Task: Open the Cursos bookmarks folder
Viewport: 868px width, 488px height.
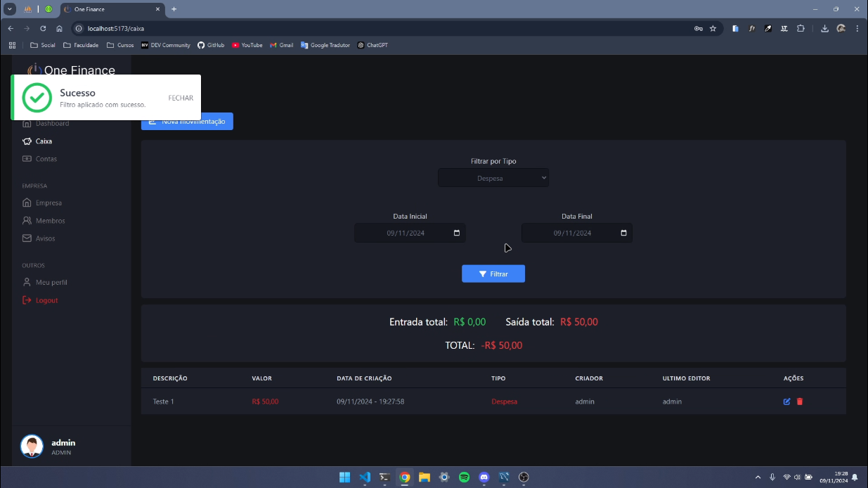Action: pyautogui.click(x=120, y=45)
